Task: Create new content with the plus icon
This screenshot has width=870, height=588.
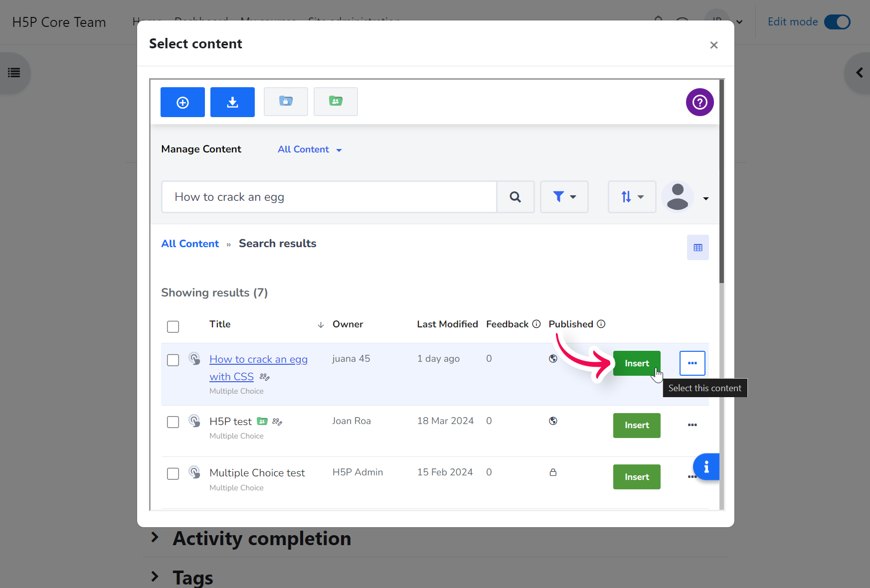Action: coord(182,102)
